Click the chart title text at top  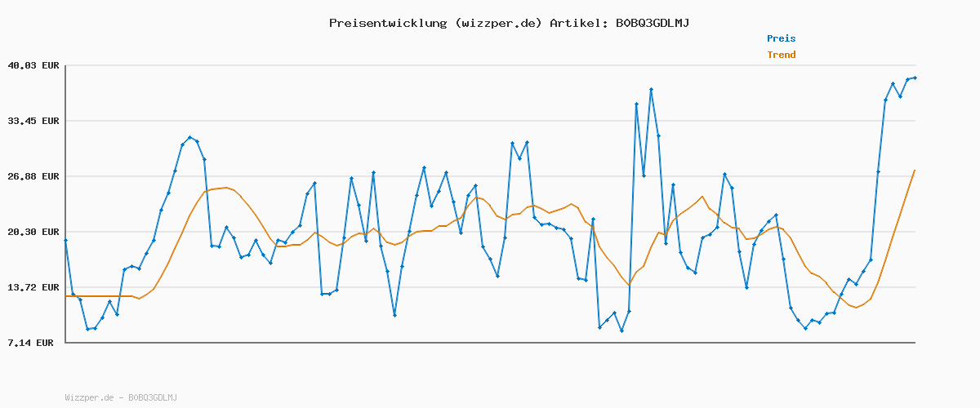(509, 23)
